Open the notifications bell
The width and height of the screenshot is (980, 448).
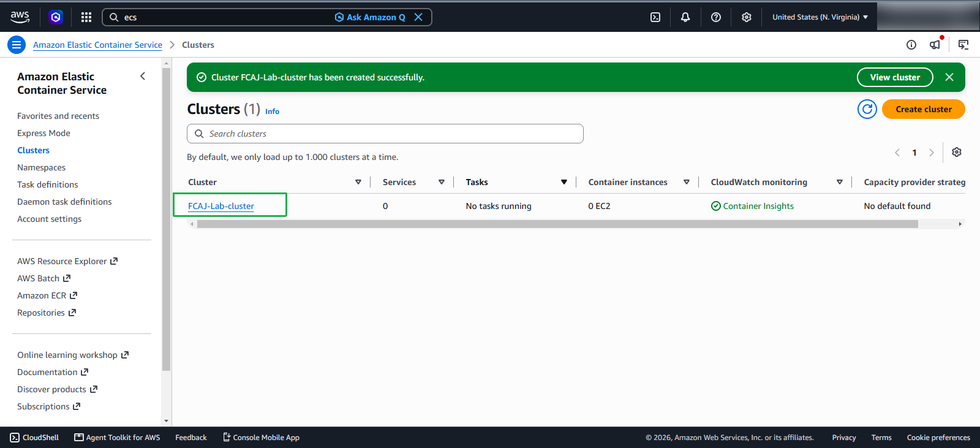[685, 17]
